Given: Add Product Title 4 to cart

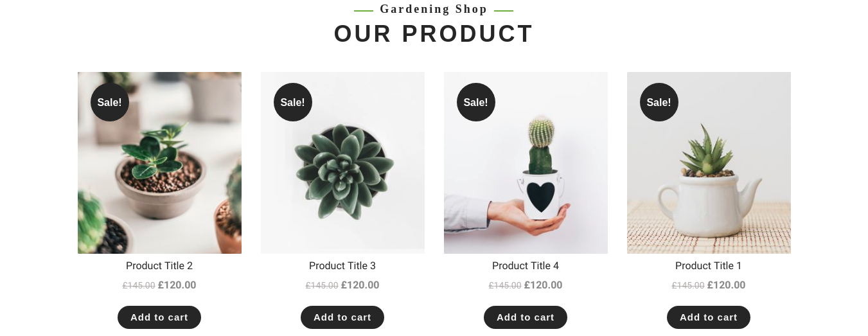Looking at the screenshot, I should click(526, 317).
